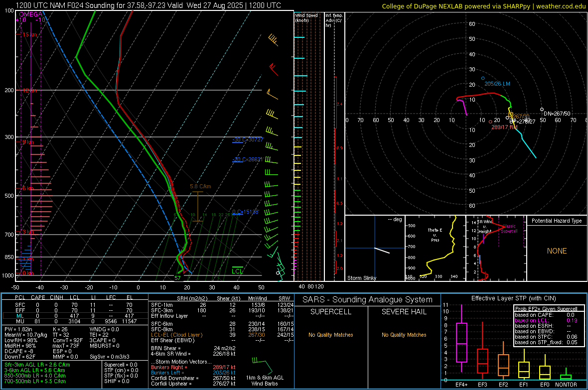
Task: Click the 'Storm Slinky' panel label
Action: 361,278
